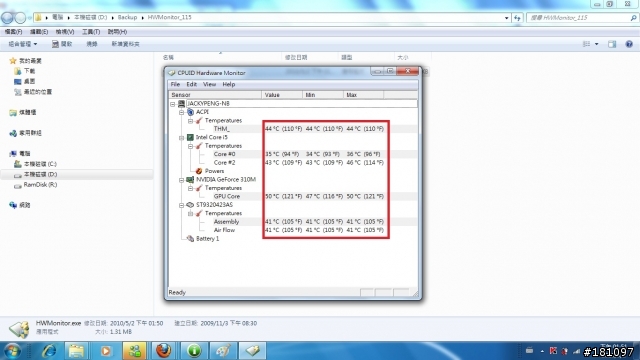
Task: Collapse the JACKYPENG-NB root node
Action: point(173,104)
